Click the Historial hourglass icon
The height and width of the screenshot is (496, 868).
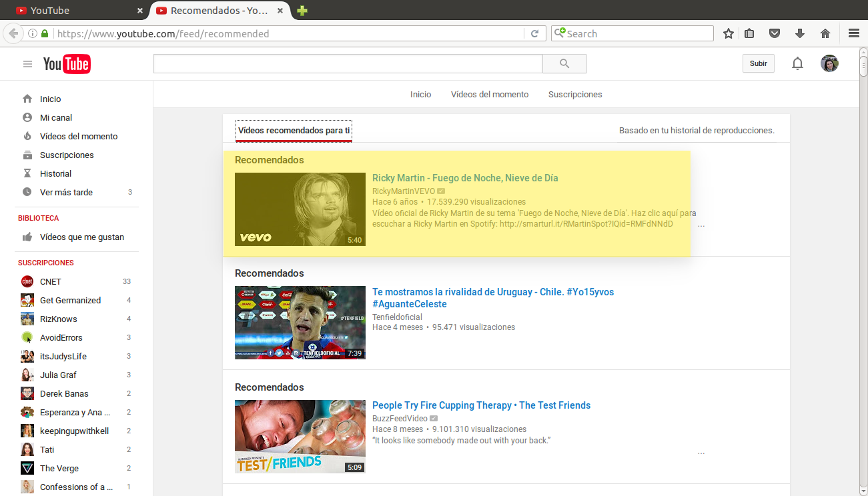coord(27,173)
